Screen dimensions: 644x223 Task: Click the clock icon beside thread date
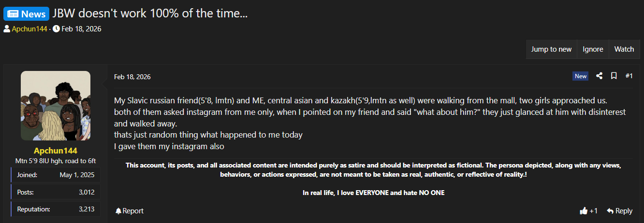(56, 29)
